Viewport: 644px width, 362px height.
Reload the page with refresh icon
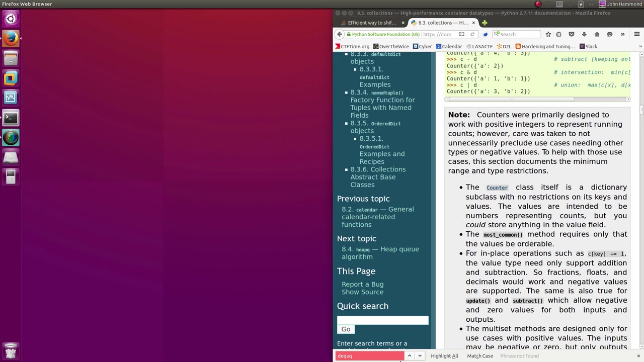tap(472, 34)
